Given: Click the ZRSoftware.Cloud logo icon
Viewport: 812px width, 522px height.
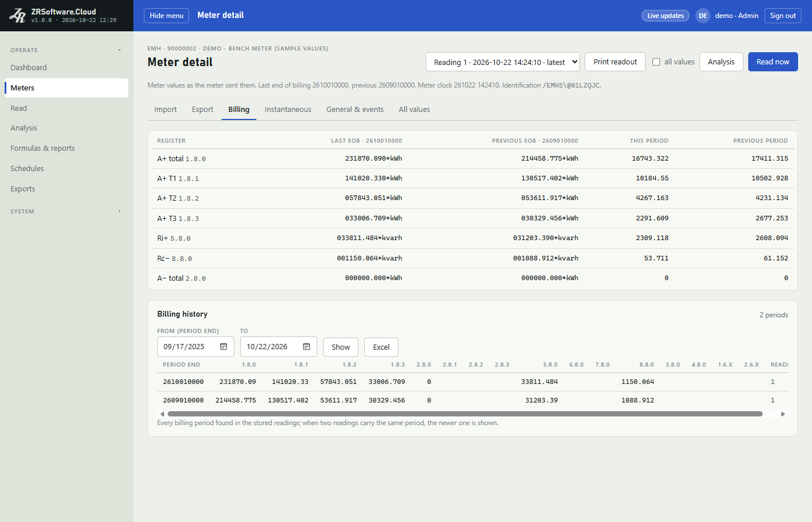Looking at the screenshot, I should click(17, 16).
